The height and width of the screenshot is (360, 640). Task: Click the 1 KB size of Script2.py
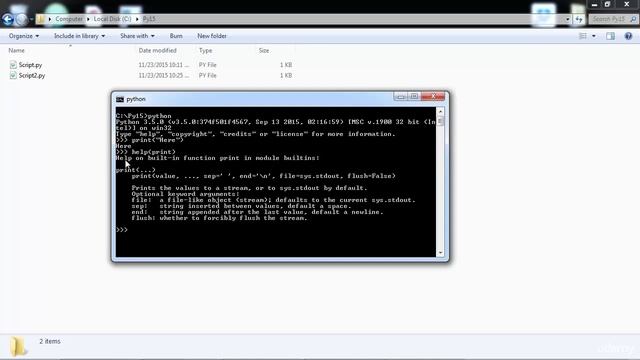coord(286,76)
